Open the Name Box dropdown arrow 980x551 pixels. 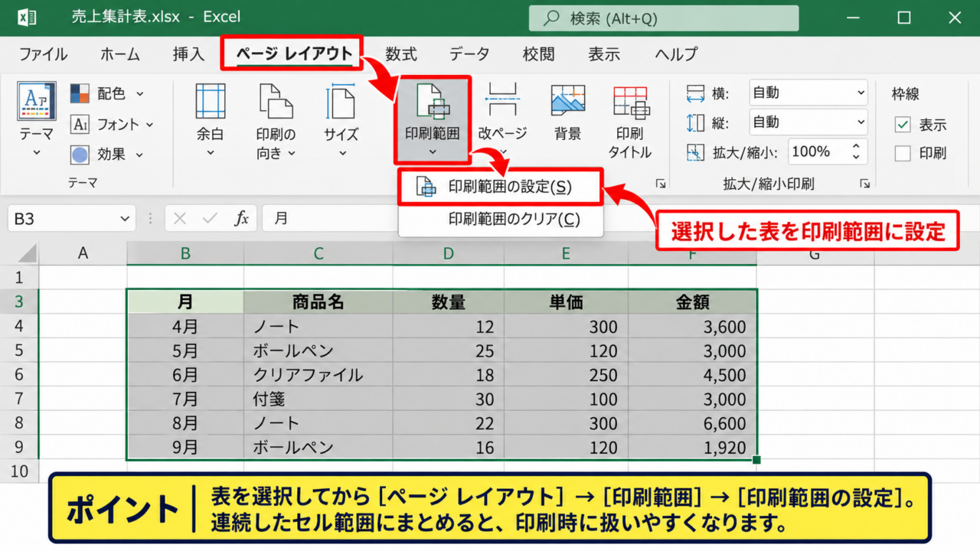(125, 219)
